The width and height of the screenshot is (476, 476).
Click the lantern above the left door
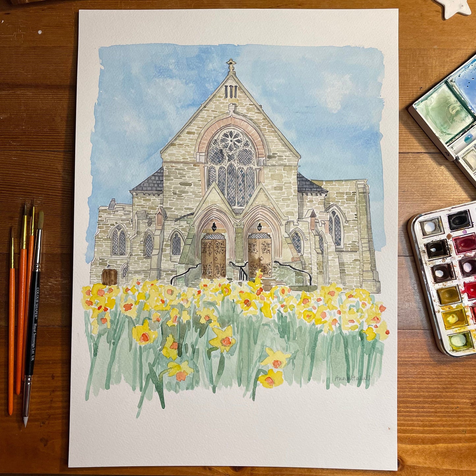(x=214, y=227)
